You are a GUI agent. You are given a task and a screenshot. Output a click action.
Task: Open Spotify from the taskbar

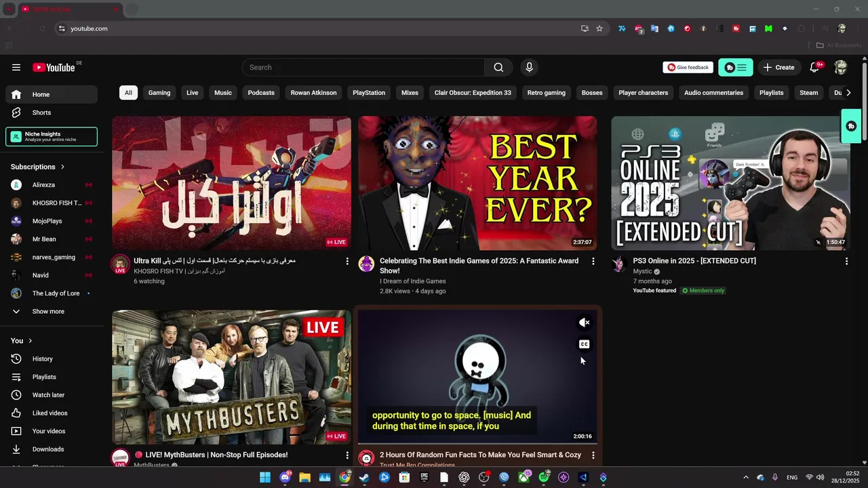[544, 477]
